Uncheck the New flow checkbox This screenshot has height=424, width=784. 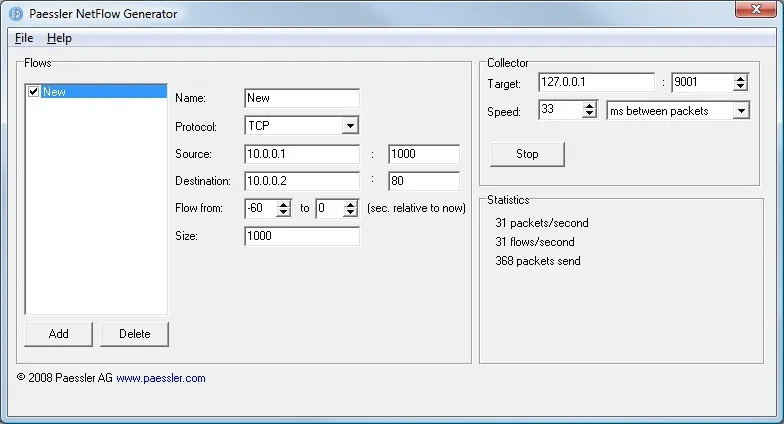click(x=34, y=92)
